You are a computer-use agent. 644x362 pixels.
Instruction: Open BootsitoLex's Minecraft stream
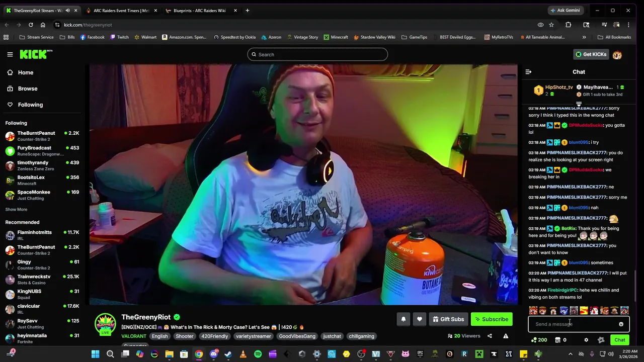tap(42, 180)
